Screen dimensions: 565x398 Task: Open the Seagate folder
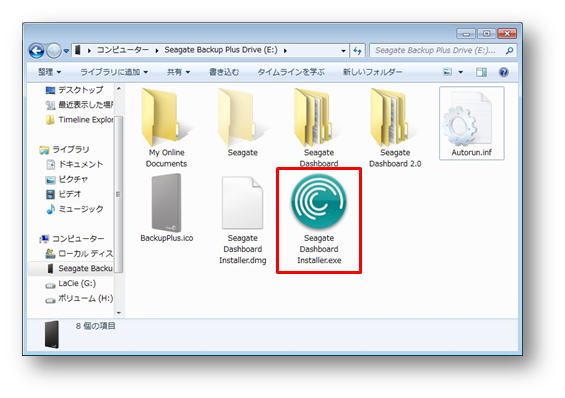243,122
